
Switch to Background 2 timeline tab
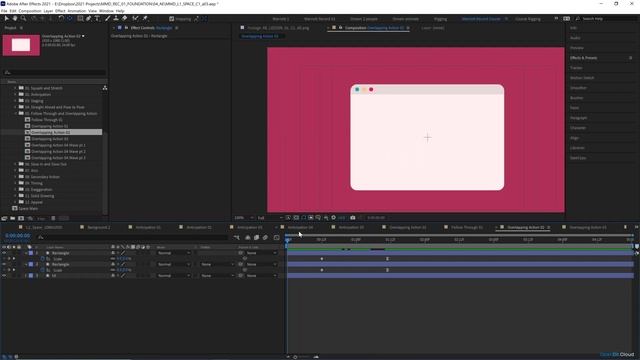point(99,227)
